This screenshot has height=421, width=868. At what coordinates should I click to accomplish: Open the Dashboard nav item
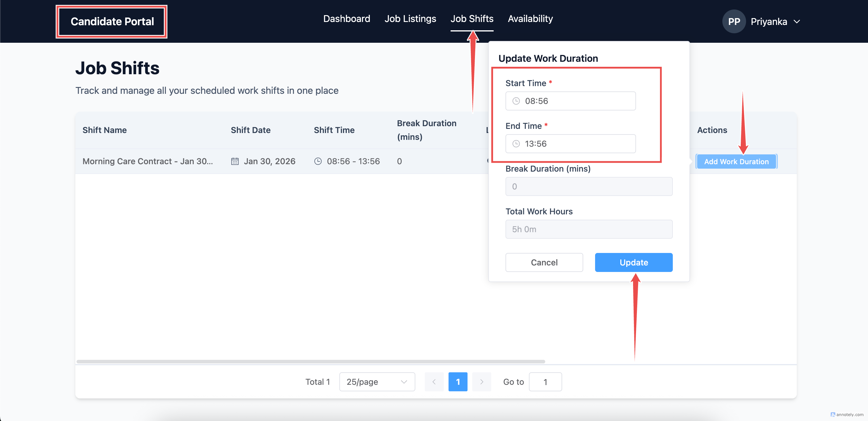tap(346, 19)
